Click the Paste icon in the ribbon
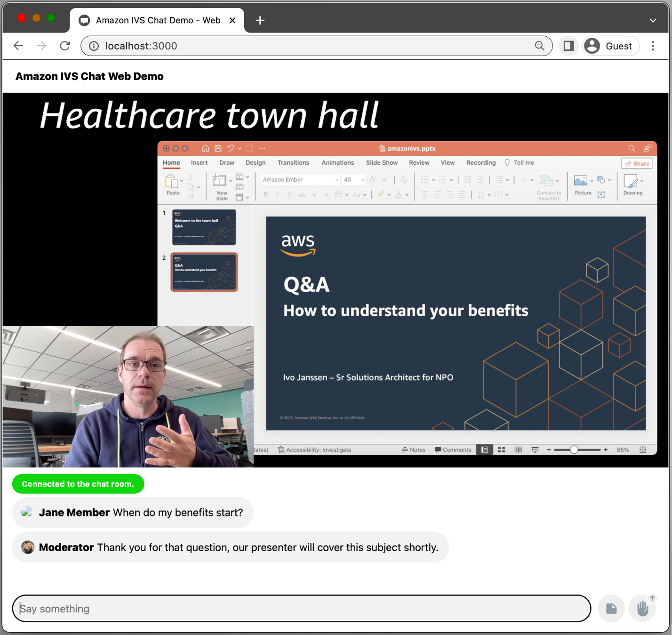This screenshot has height=635, width=672. [173, 181]
